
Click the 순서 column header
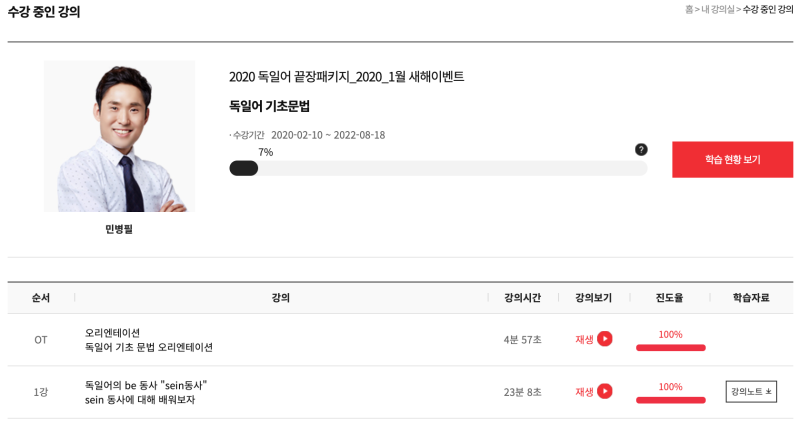coord(41,298)
